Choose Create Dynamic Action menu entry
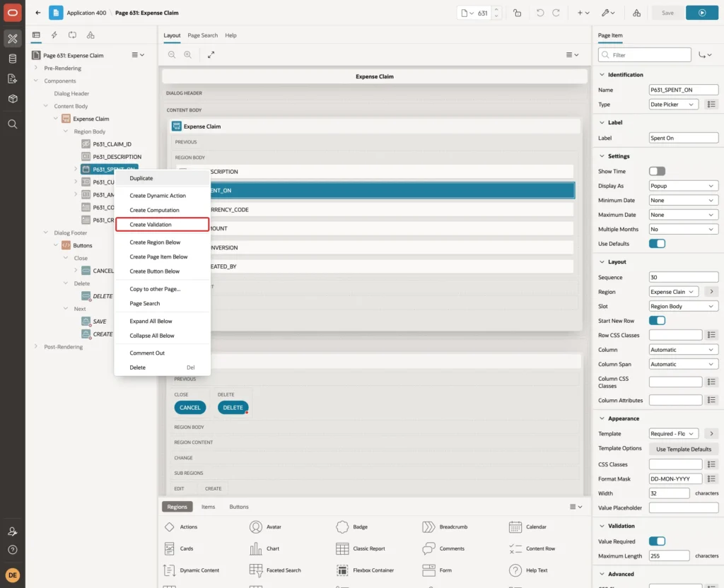Viewport: 724px width, 588px height. pyautogui.click(x=163, y=196)
